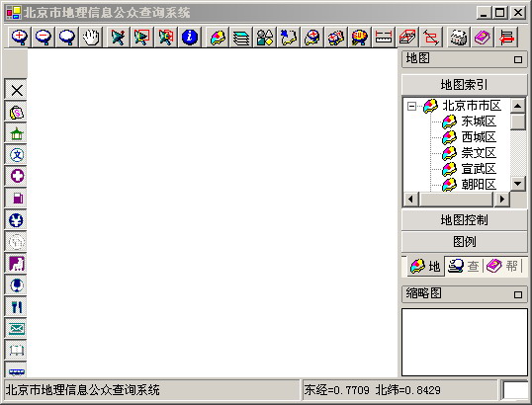Toggle the 缩略图 panel float button
The image size is (532, 405).
tap(518, 294)
